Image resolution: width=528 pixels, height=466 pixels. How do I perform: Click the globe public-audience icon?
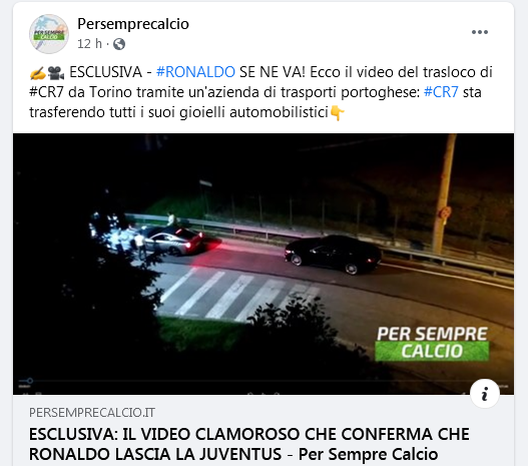click(119, 44)
